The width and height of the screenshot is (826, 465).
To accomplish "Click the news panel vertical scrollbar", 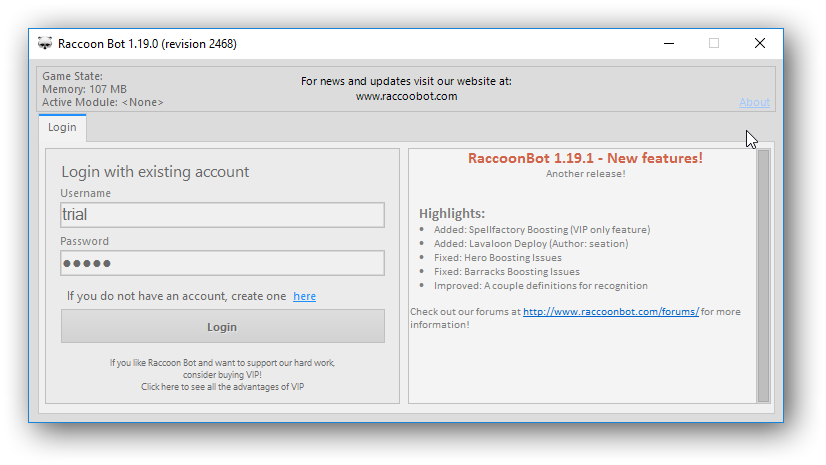I will 763,275.
